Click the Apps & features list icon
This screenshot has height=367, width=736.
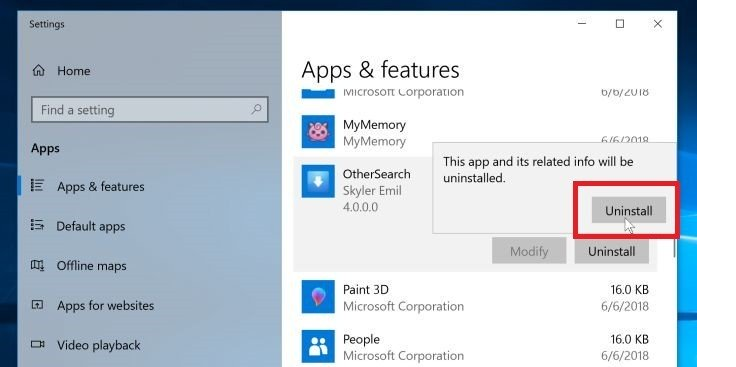[38, 185]
